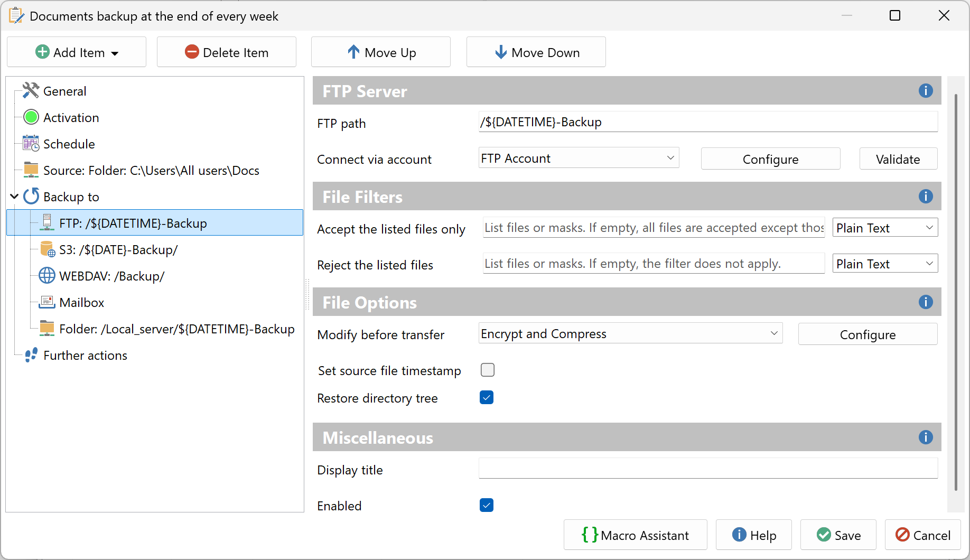Select S3: /${DATE}-Backup/ destination
The width and height of the screenshot is (970, 560).
118,249
